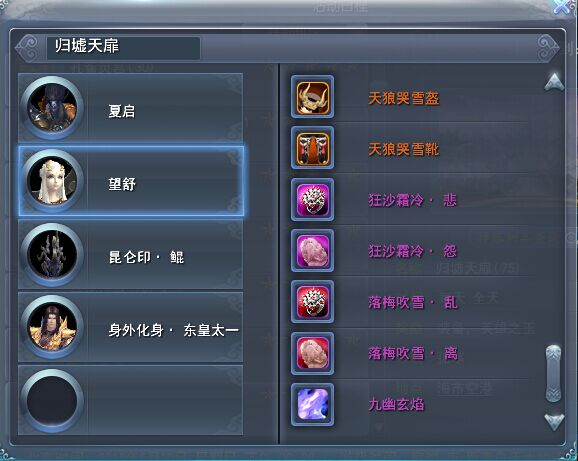Viewport: 578px width, 461px height.
Task: Click the 归墟天扉 dungeon title field
Action: (123, 48)
